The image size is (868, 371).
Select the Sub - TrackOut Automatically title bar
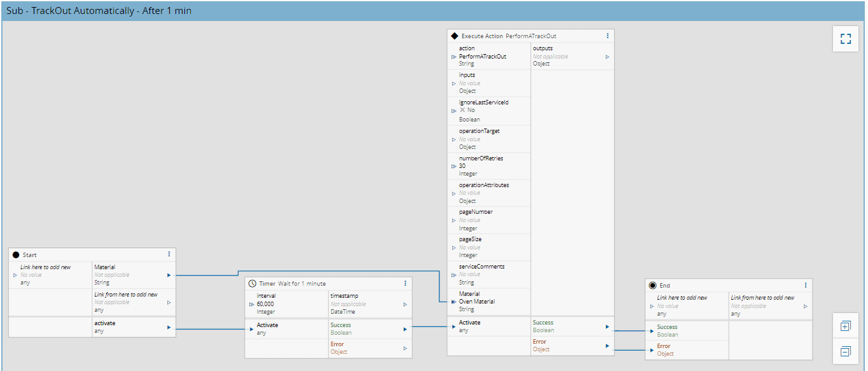point(99,11)
